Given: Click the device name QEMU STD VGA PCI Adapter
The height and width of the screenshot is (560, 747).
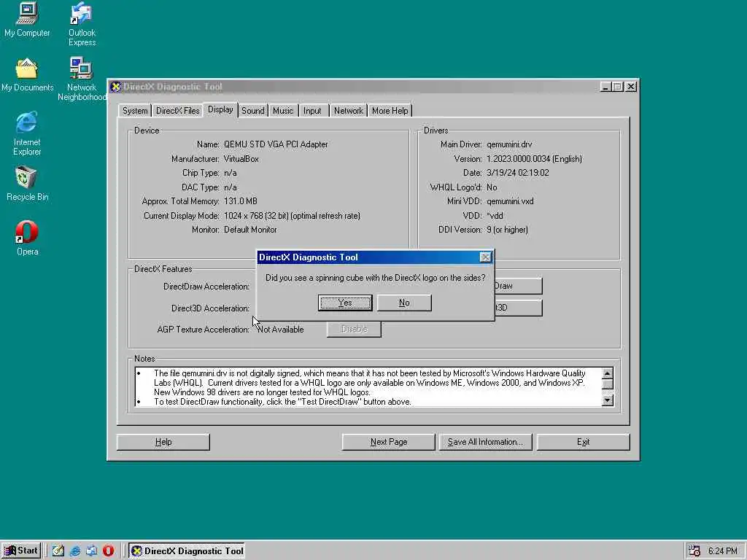Looking at the screenshot, I should pyautogui.click(x=276, y=144).
